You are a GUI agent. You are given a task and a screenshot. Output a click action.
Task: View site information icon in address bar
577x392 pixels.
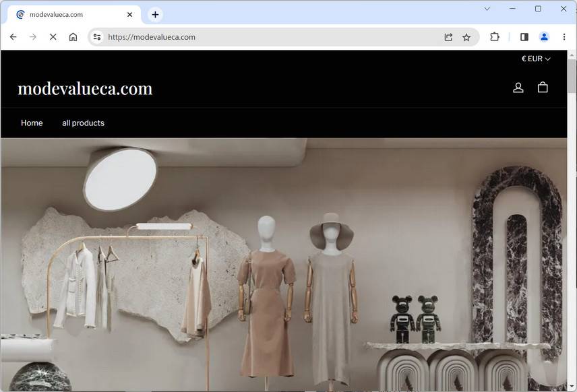pos(97,37)
